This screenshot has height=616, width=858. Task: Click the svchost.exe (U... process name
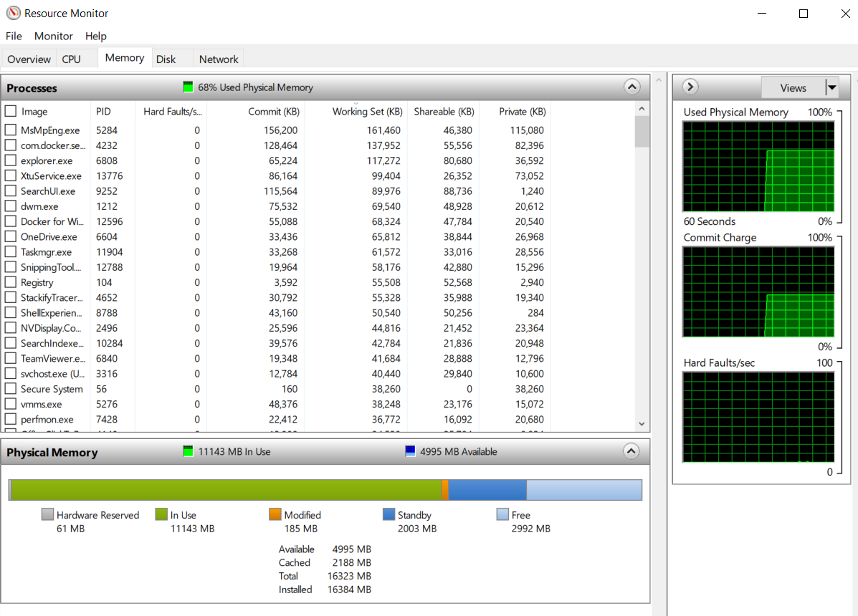coord(52,374)
